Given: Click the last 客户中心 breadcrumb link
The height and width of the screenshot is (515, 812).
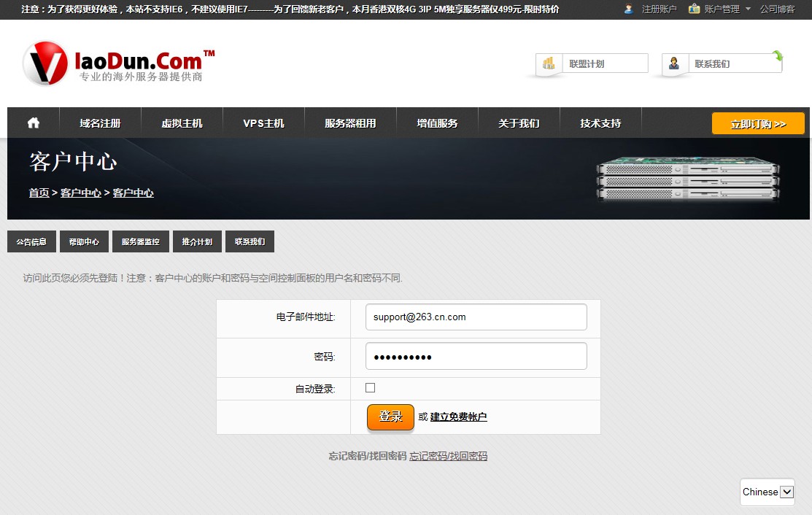Looking at the screenshot, I should pyautogui.click(x=133, y=193).
